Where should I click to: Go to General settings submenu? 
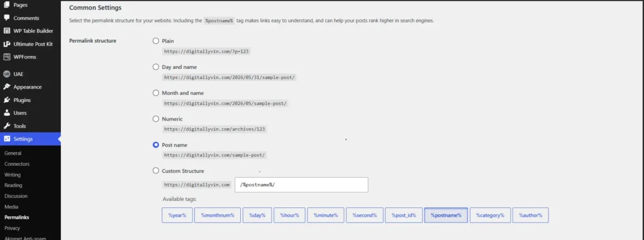pyautogui.click(x=13, y=153)
